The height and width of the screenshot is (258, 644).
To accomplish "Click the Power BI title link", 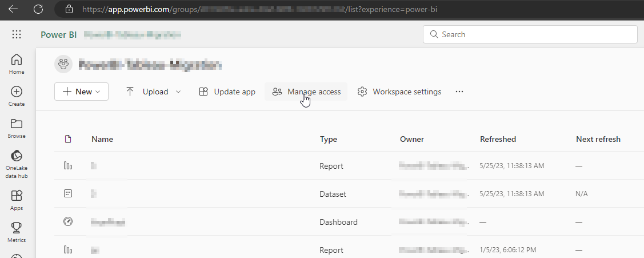I will (x=58, y=34).
